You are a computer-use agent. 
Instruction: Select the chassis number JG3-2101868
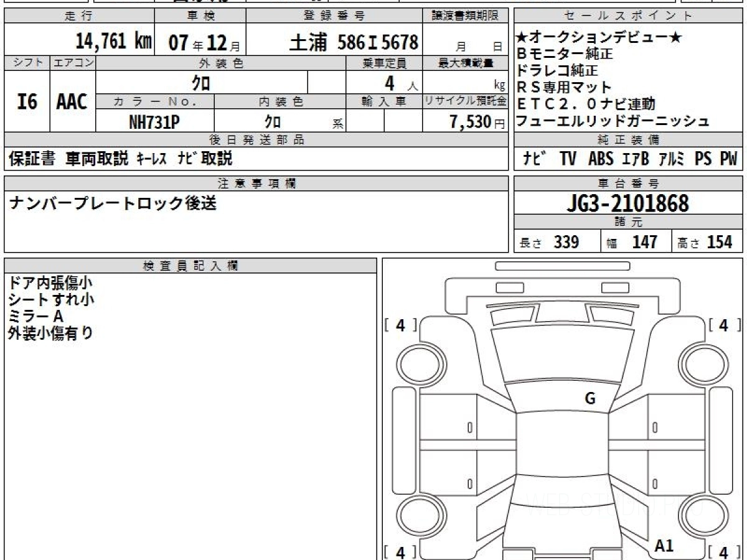coord(628,203)
